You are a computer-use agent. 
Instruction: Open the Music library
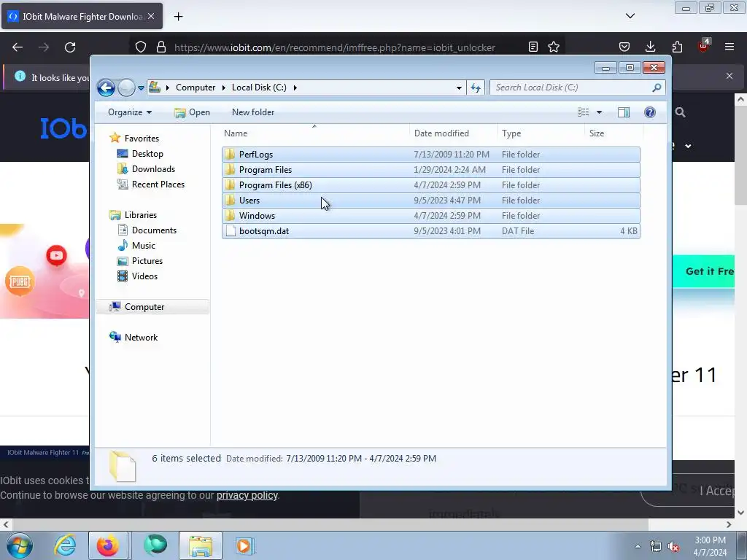(144, 246)
